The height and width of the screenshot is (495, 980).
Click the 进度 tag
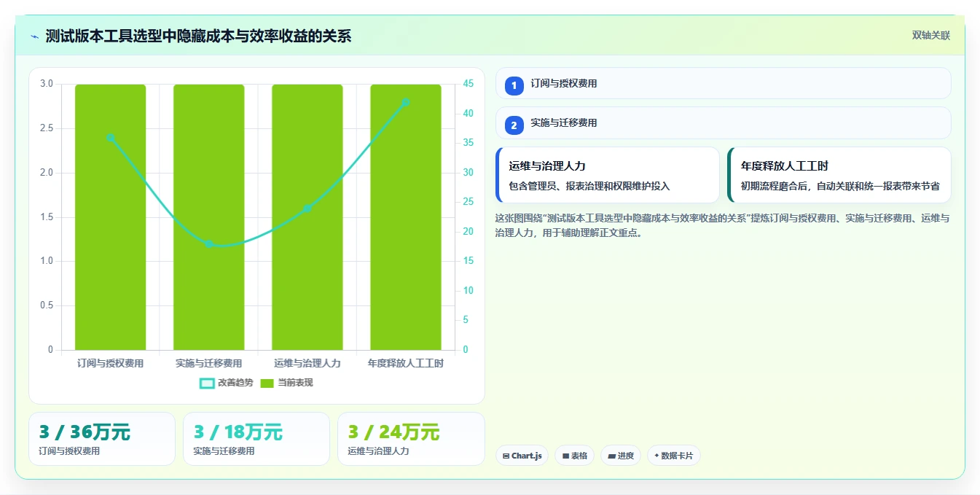click(x=621, y=456)
